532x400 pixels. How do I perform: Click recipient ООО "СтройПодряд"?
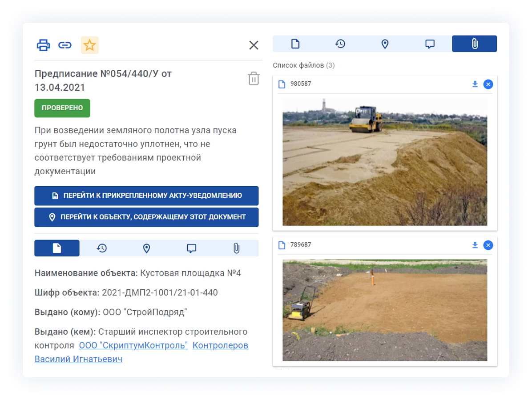(145, 312)
